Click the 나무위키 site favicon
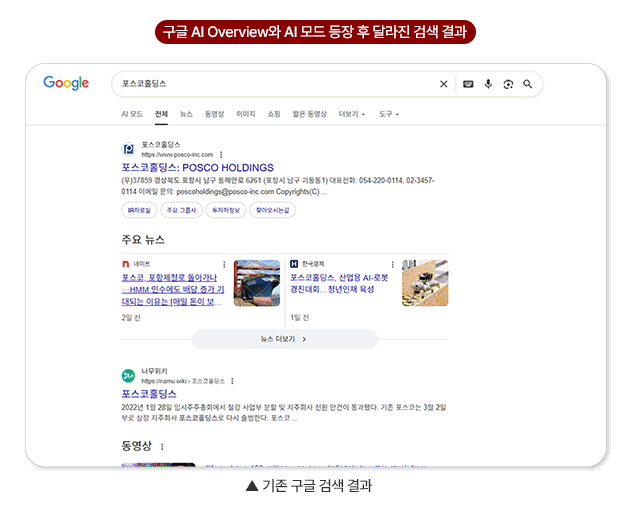Viewport: 630px width, 512px height. point(129,376)
